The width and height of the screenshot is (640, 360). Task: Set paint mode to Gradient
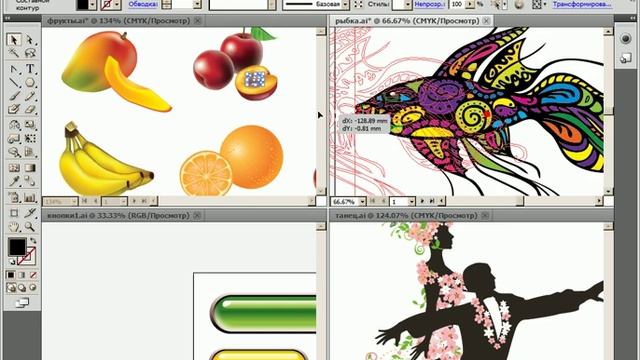[x=22, y=275]
